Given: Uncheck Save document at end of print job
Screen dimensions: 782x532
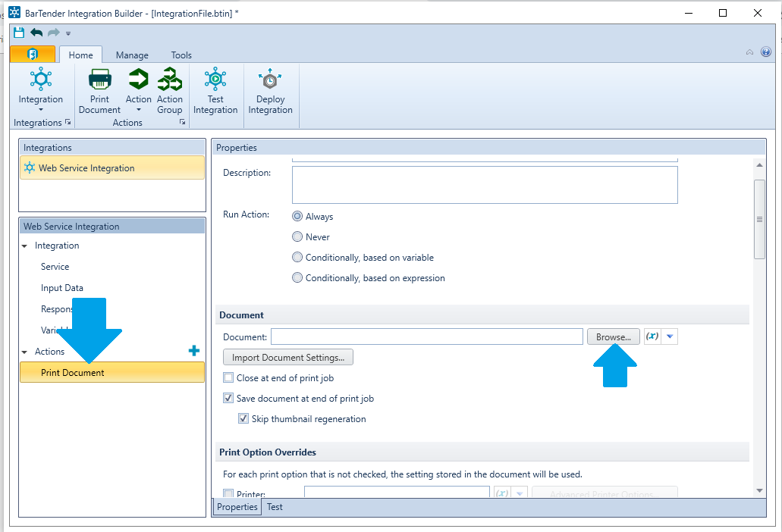Looking at the screenshot, I should [228, 398].
